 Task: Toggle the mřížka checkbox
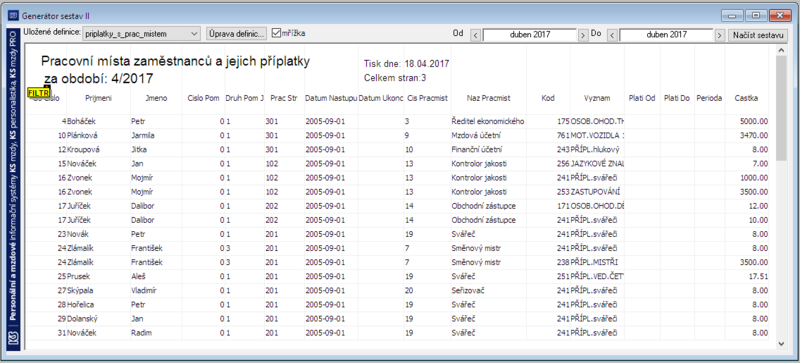click(277, 33)
